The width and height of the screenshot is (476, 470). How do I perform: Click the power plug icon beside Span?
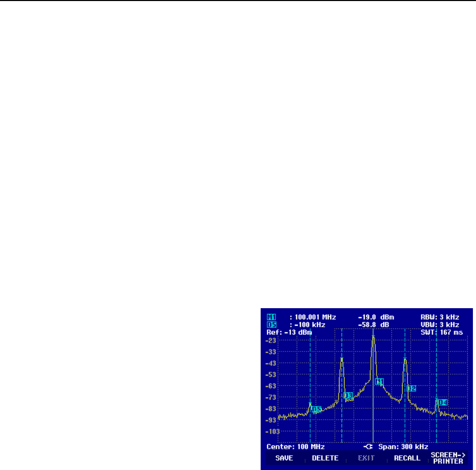coord(368,447)
